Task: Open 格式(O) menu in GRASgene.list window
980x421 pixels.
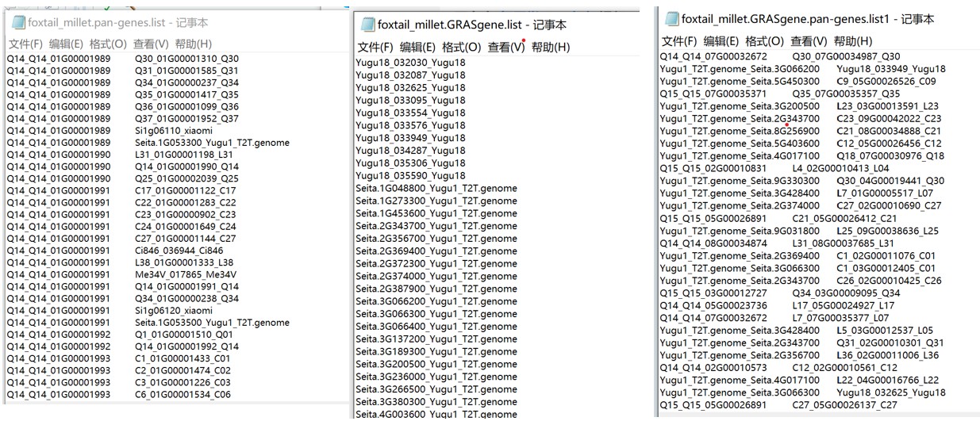Action: coord(462,47)
